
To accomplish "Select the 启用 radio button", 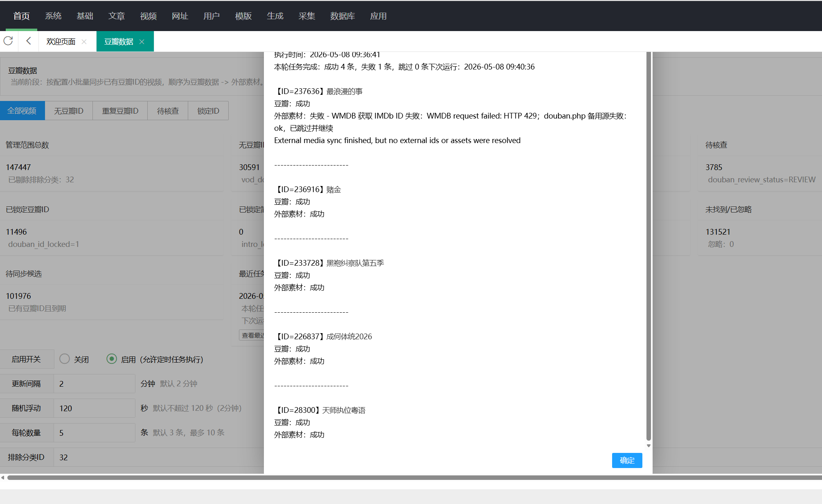I will click(112, 359).
